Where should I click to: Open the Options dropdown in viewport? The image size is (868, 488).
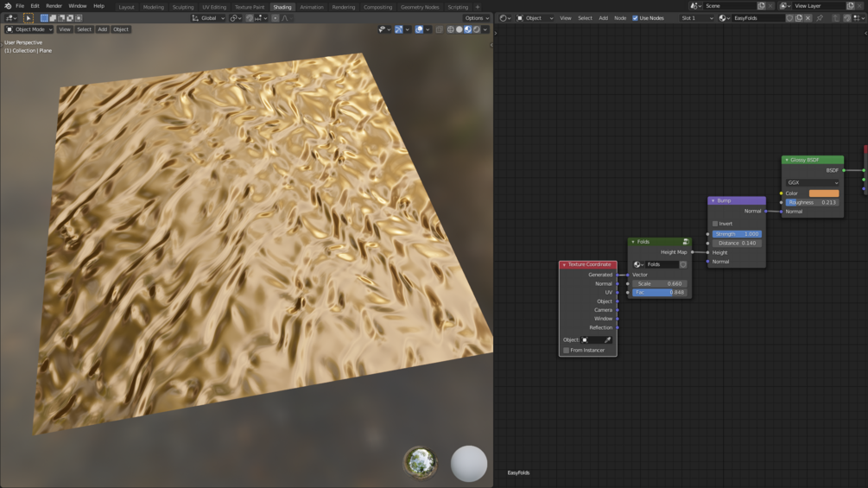[x=477, y=18]
